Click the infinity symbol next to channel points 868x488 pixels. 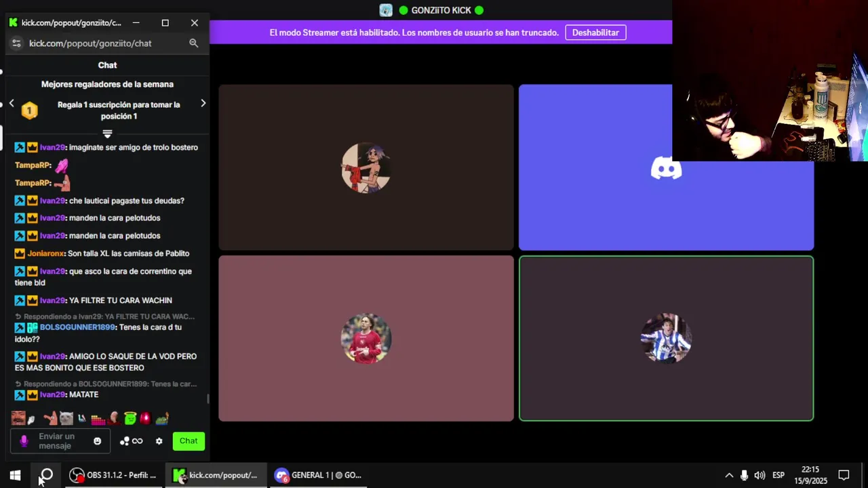(x=138, y=441)
